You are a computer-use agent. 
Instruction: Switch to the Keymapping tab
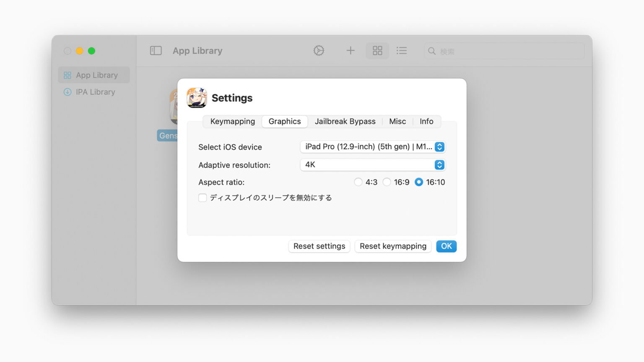(x=232, y=121)
